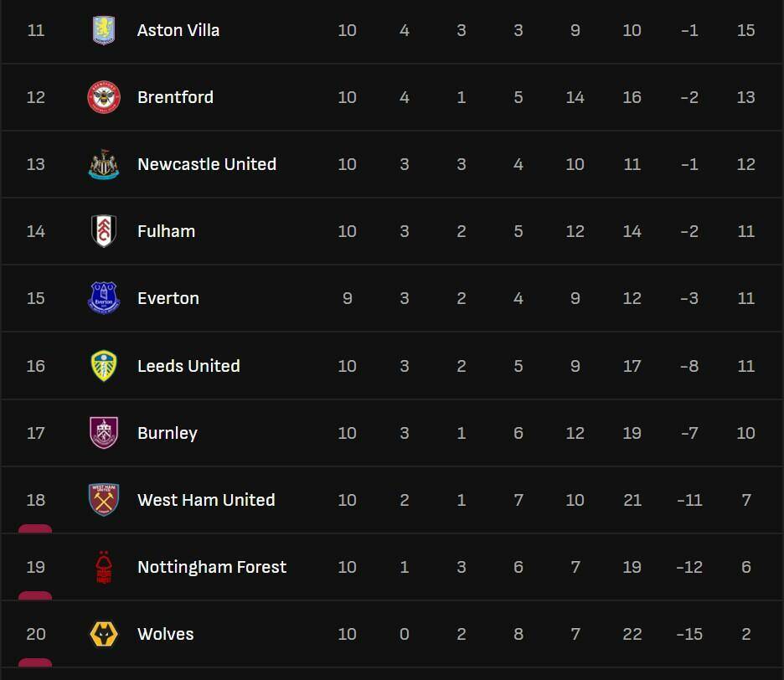Click the Brentford bee crest

[x=104, y=97]
